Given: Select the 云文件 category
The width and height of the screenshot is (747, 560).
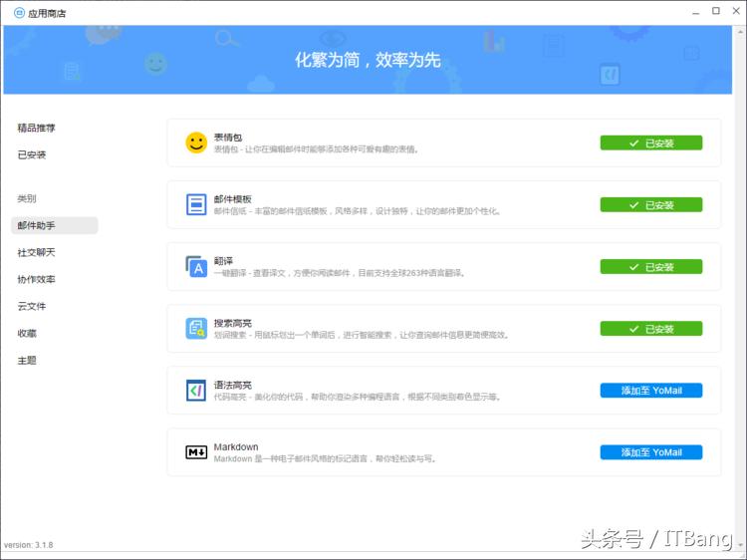Looking at the screenshot, I should click(x=32, y=306).
